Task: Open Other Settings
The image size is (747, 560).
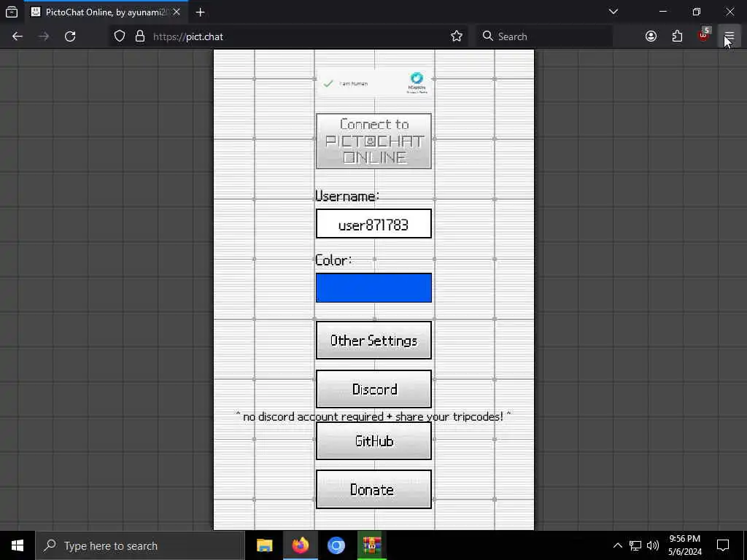Action: pyautogui.click(x=373, y=340)
